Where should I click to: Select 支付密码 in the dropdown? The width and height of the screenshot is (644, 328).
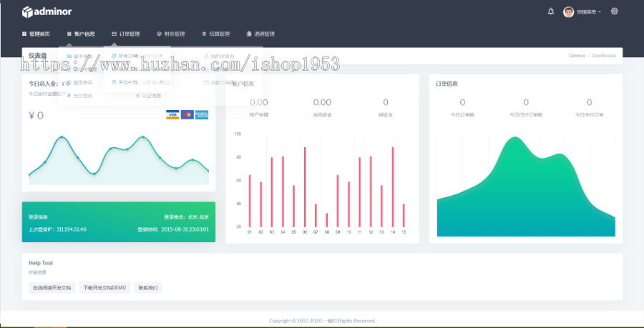pyautogui.click(x=79, y=96)
